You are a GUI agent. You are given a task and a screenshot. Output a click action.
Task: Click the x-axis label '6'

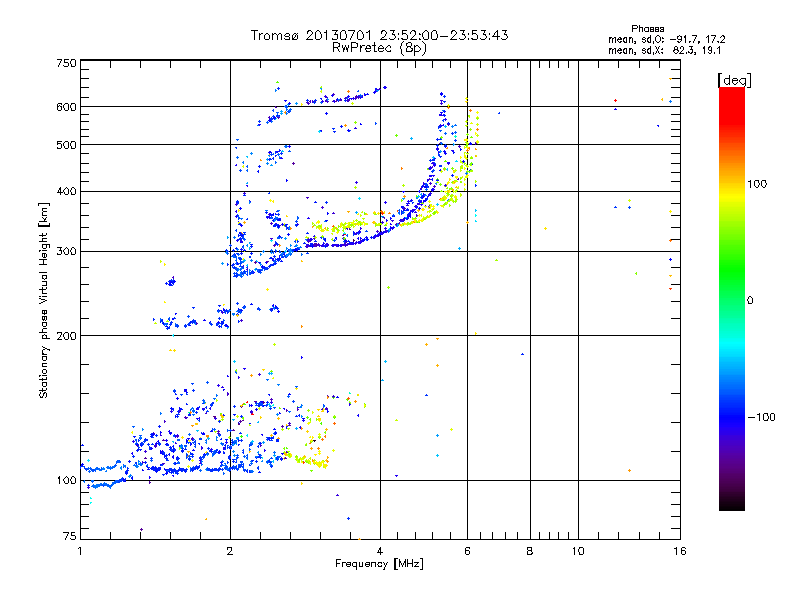tap(467, 551)
